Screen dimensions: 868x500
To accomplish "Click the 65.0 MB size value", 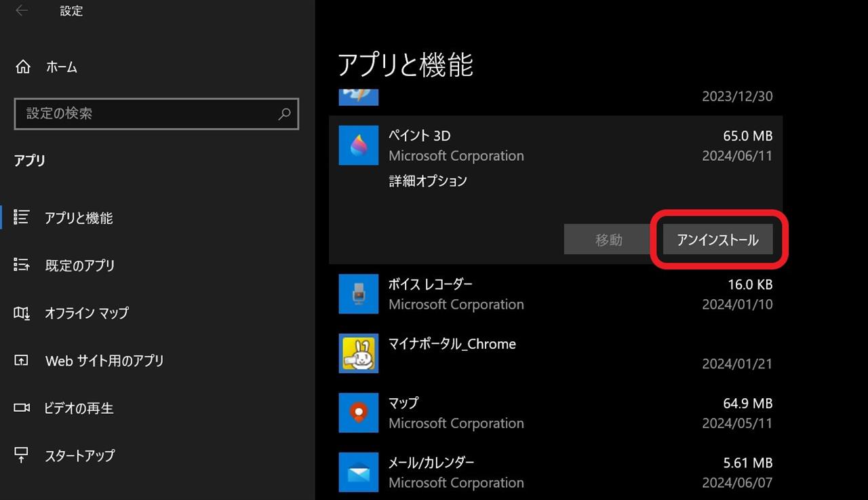I will click(748, 136).
